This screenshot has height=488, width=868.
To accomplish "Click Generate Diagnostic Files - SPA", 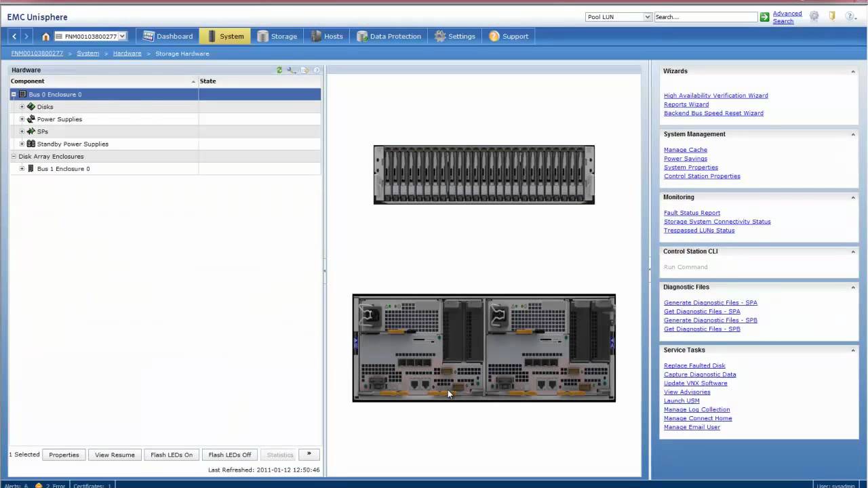I will (710, 303).
